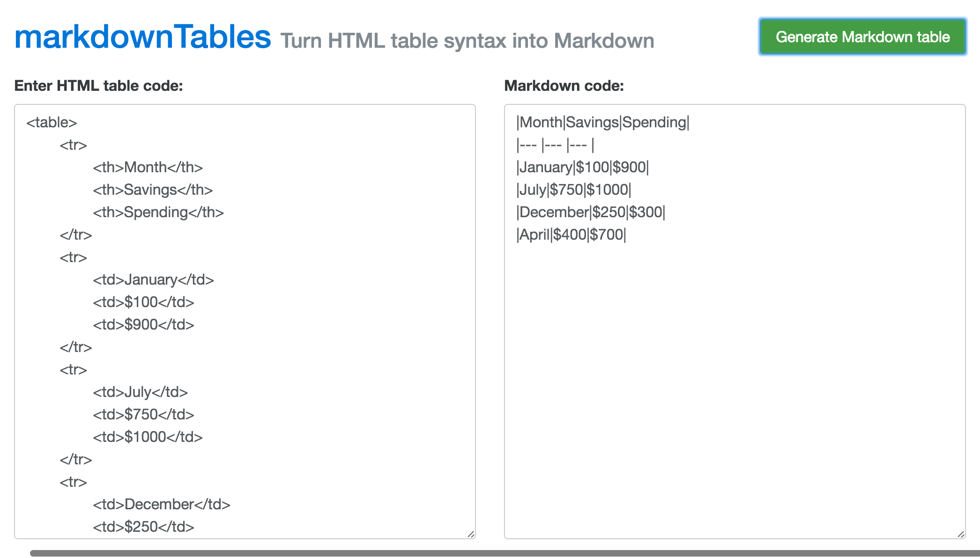Click the Enter HTML table code label
The image size is (980, 558).
98,86
